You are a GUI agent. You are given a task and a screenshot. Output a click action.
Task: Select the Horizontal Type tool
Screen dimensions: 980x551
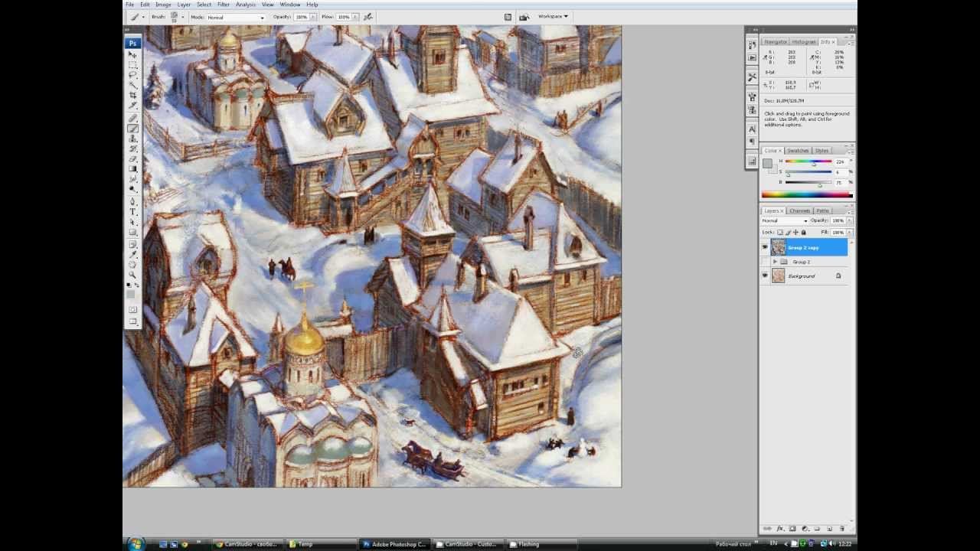click(132, 211)
